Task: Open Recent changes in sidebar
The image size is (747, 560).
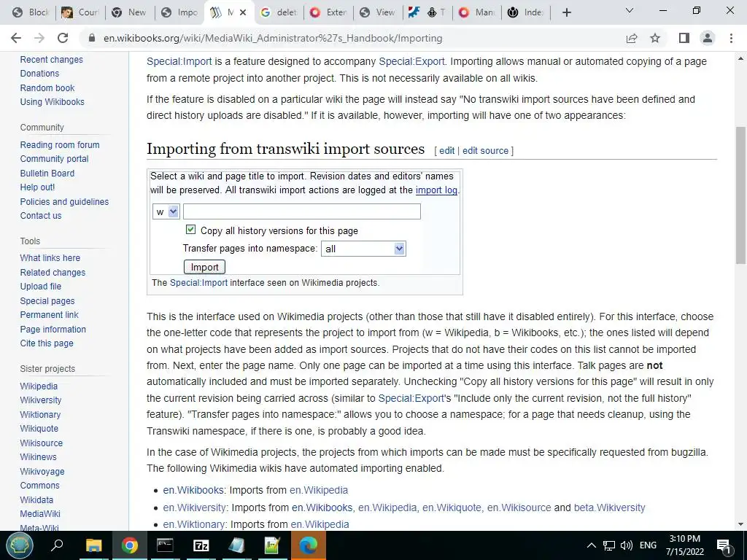Action: 52,60
